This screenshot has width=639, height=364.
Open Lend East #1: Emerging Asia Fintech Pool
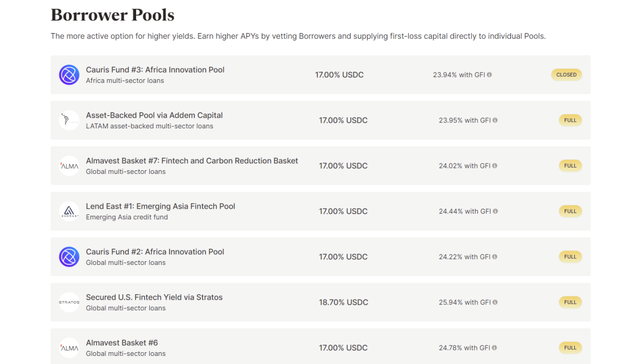pos(320,211)
